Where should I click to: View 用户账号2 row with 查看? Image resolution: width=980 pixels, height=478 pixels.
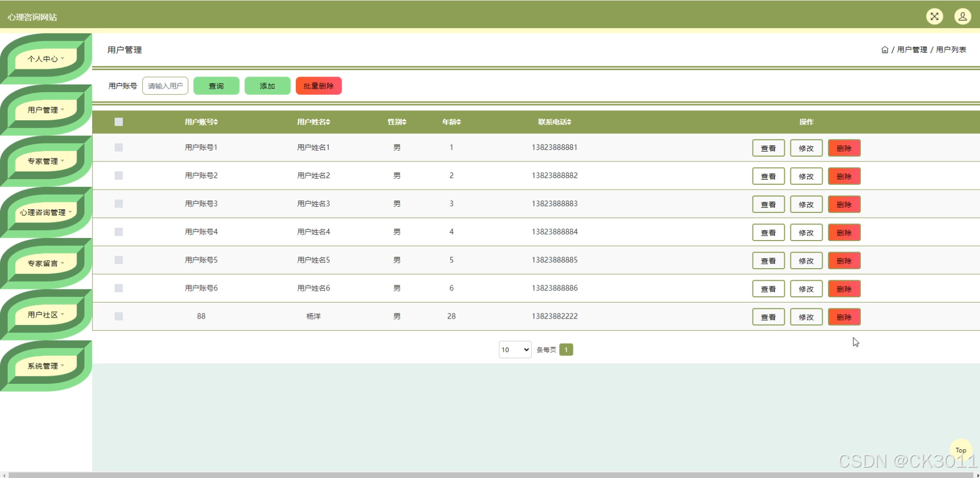[768, 176]
